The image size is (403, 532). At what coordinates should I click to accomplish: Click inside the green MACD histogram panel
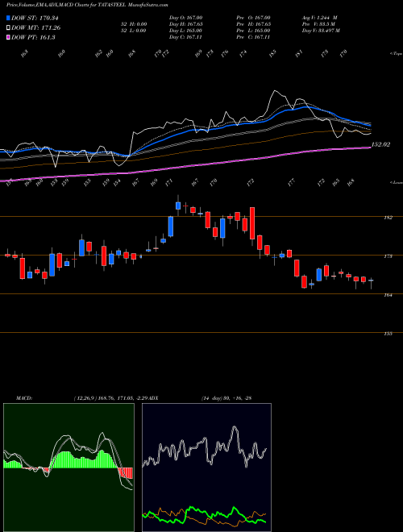[69, 468]
